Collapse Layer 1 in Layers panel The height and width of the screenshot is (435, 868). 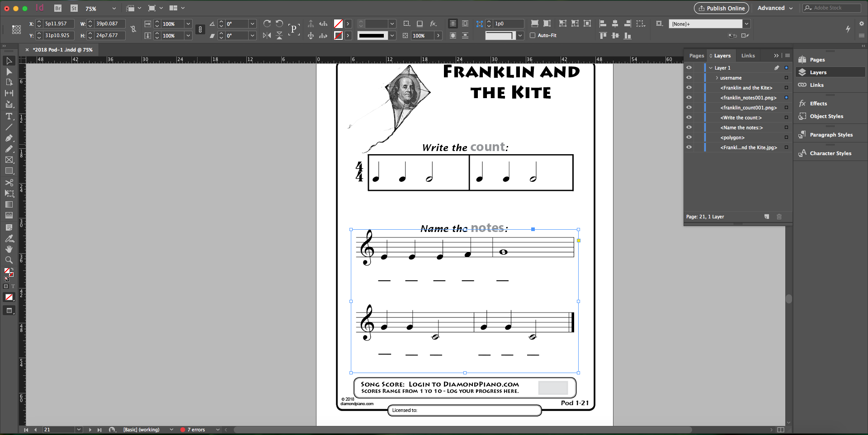(711, 68)
